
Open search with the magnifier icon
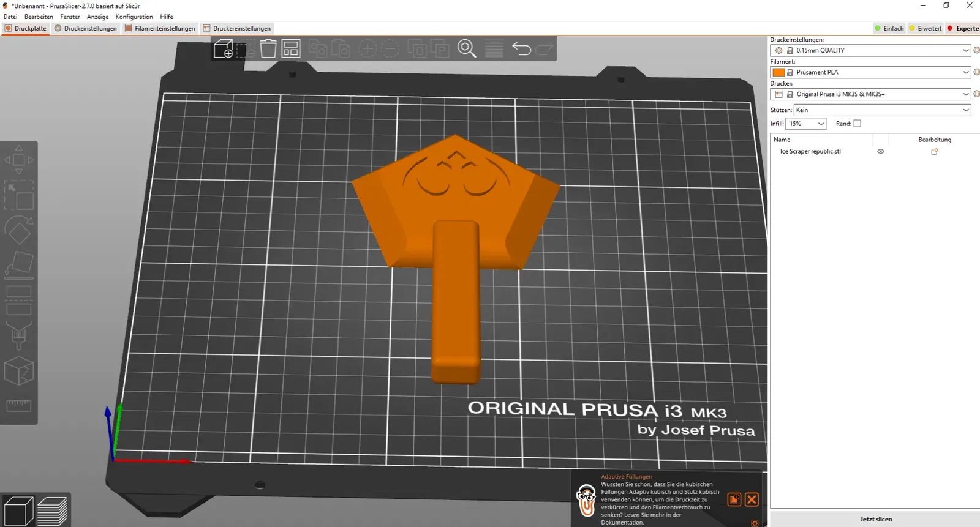(x=467, y=48)
